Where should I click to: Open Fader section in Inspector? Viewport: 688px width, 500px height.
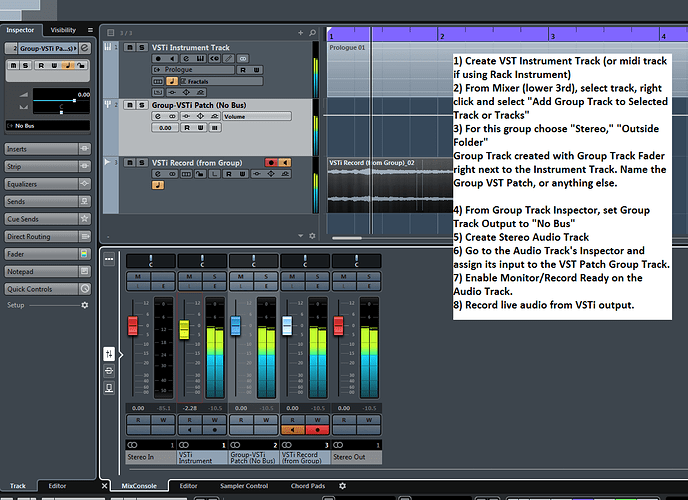click(x=42, y=254)
